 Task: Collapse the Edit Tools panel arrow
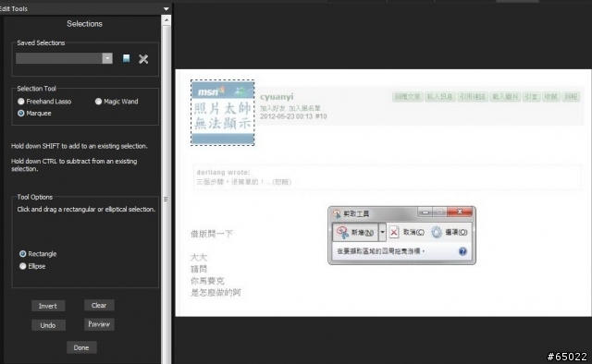[x=166, y=8]
